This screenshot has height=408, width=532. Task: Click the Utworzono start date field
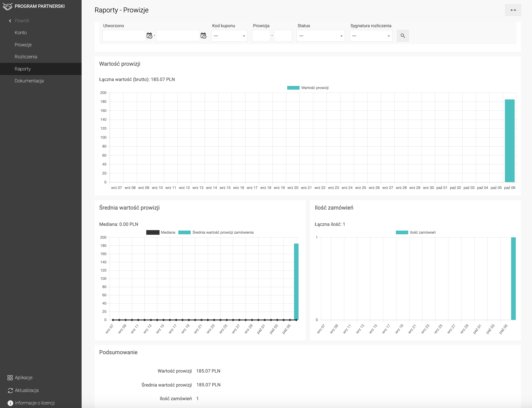(x=124, y=36)
